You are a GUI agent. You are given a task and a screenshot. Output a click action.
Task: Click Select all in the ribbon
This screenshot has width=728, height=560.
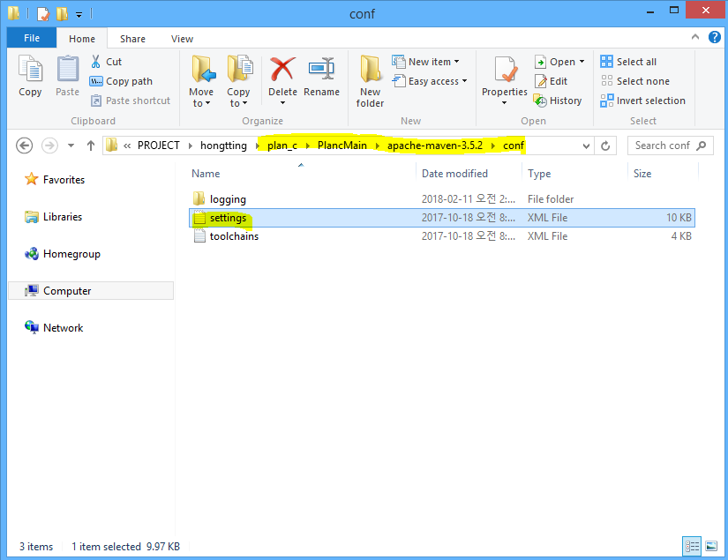click(x=628, y=62)
